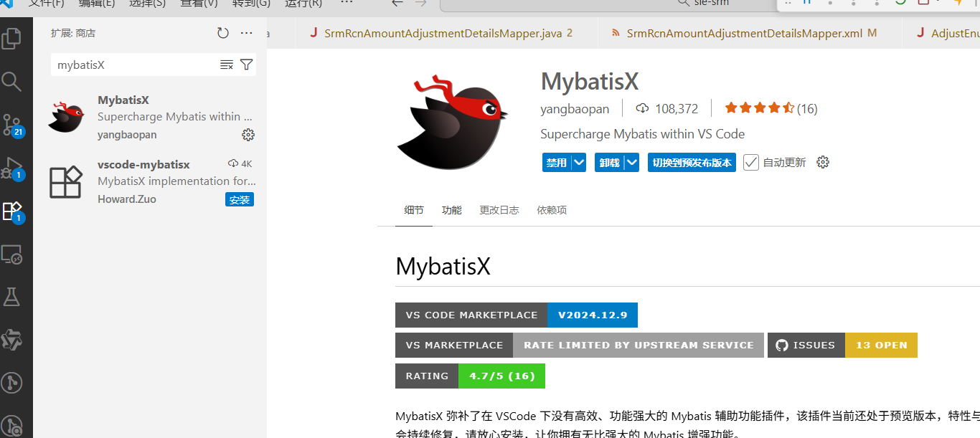
Task: Navigate back with the title bar arrow
Action: click(397, 2)
